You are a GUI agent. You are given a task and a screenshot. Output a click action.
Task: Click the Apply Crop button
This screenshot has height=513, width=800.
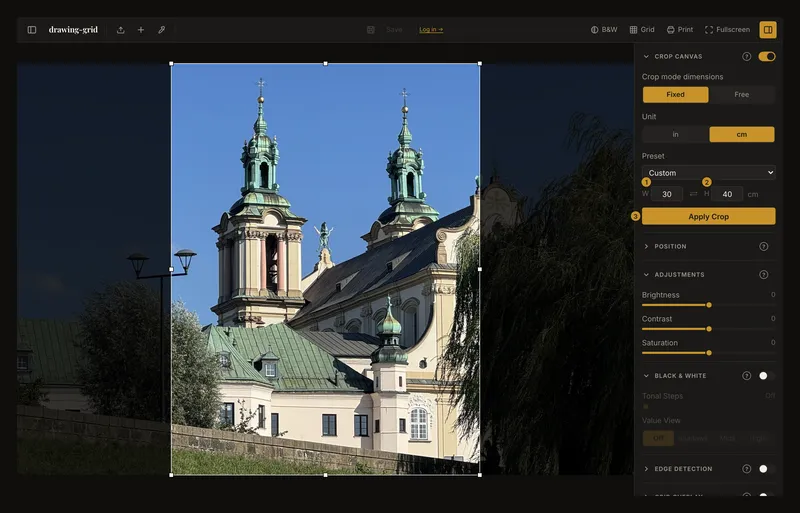pos(709,216)
